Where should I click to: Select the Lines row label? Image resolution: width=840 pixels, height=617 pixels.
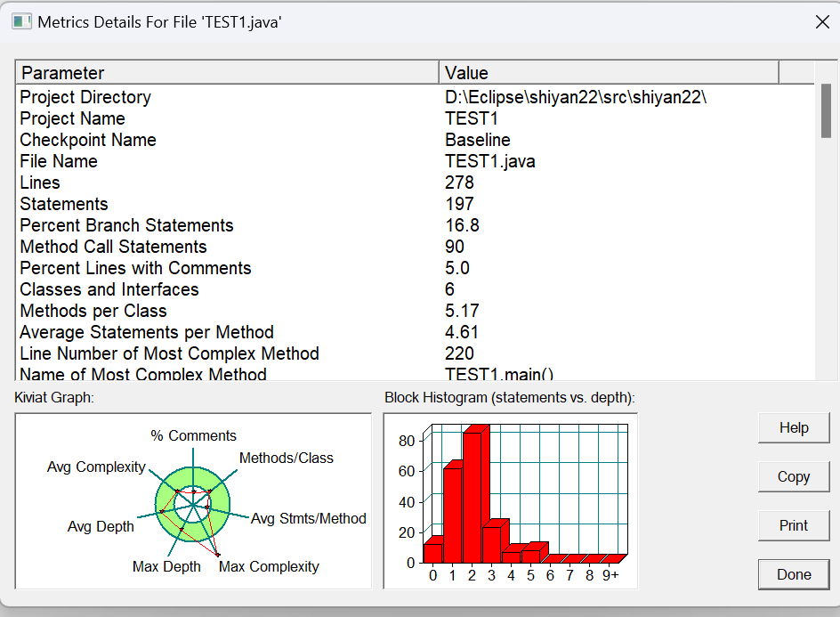pyautogui.click(x=40, y=183)
